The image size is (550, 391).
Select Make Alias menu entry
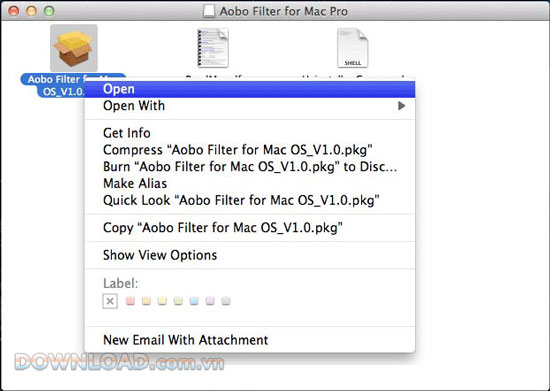tap(250, 183)
